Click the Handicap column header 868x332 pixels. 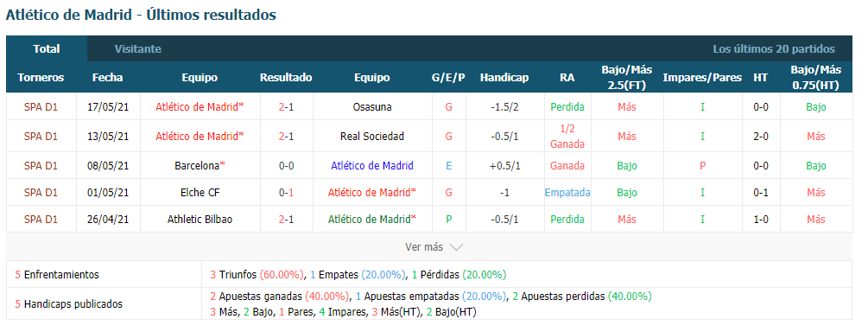pyautogui.click(x=504, y=78)
